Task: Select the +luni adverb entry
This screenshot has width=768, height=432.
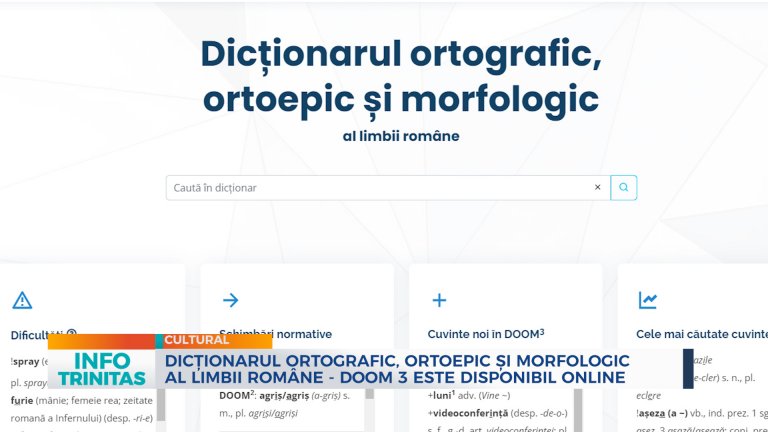Action: coord(441,395)
